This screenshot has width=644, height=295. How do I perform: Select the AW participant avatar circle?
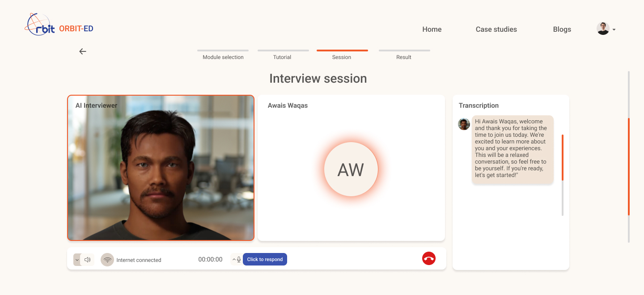point(351,169)
